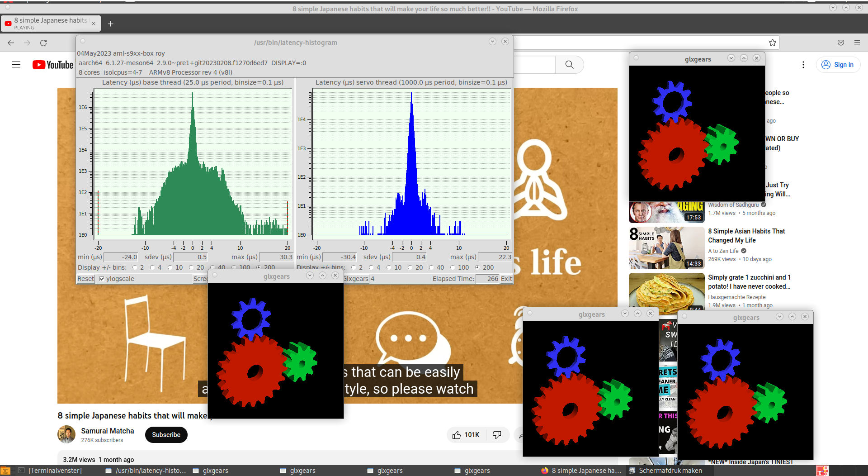Open '8 Simple Asian Habits That Changed My Life'
Screen dimensions: 868x476
click(746, 236)
